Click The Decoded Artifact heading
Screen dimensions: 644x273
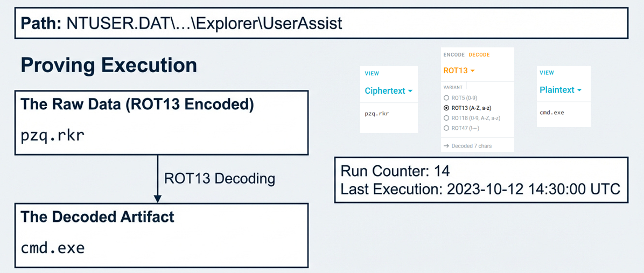click(97, 216)
